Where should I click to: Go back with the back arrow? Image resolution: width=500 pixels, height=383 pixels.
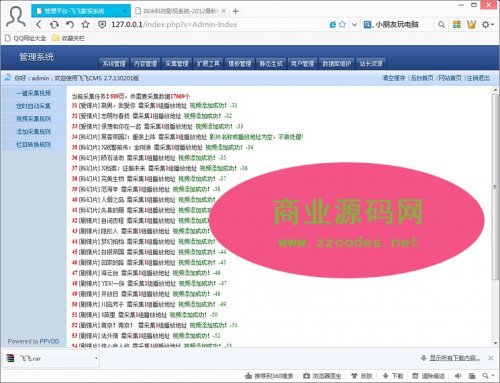(39, 24)
